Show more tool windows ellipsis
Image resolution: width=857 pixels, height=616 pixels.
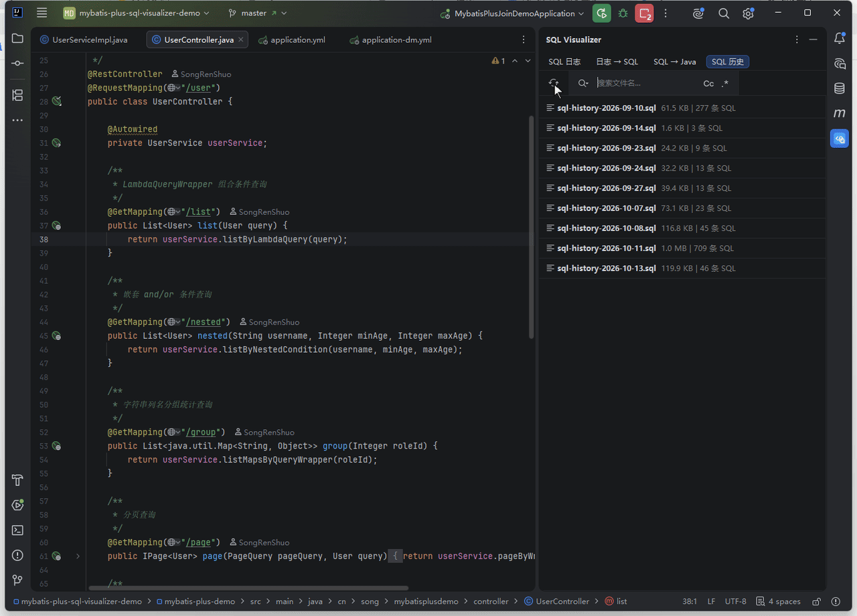click(17, 121)
